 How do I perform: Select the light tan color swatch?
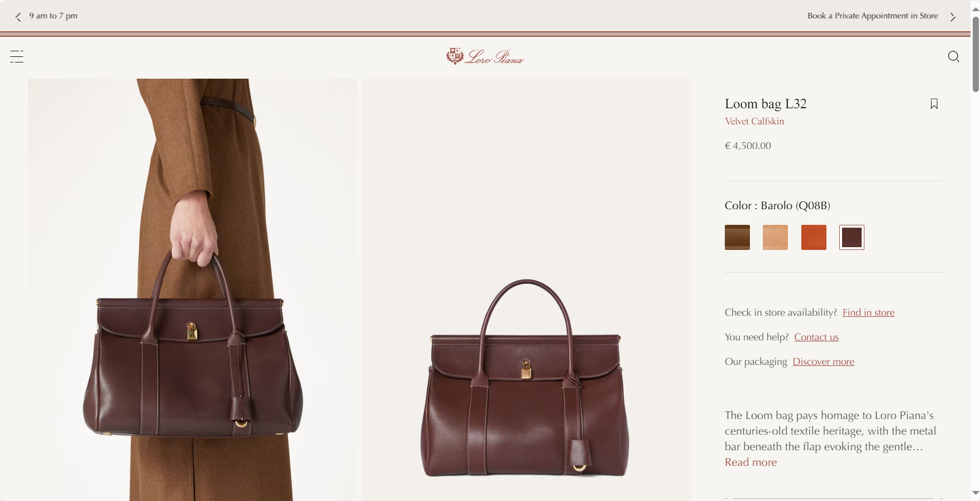pyautogui.click(x=775, y=237)
